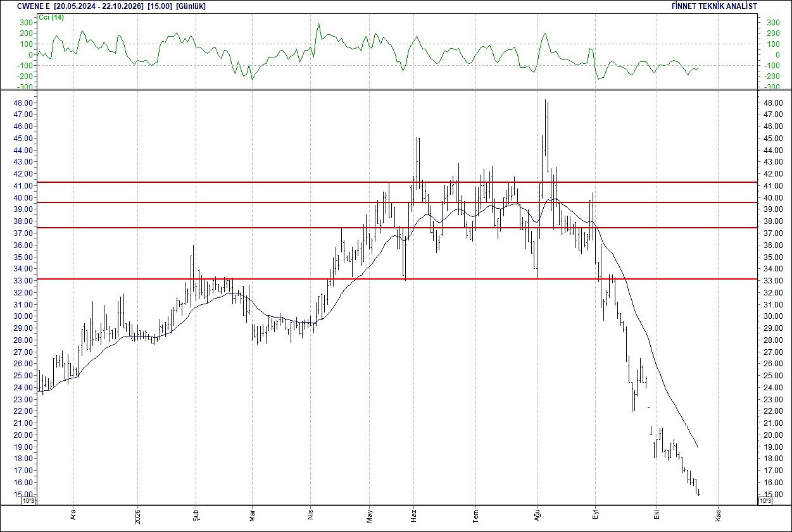Viewport: 792px width, 532px height.
Task: Click -300 on the left CCI axis
Action: (24, 87)
